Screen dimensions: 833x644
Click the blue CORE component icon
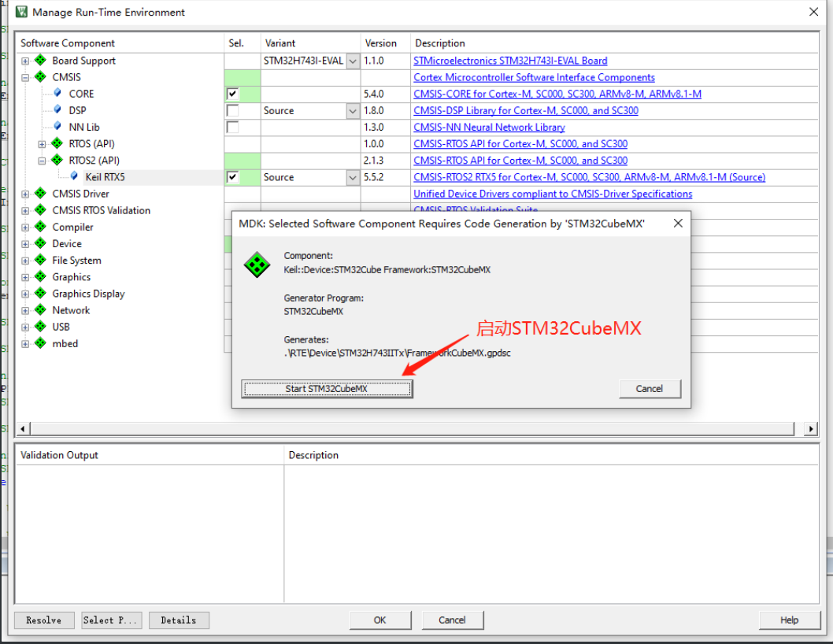point(57,94)
